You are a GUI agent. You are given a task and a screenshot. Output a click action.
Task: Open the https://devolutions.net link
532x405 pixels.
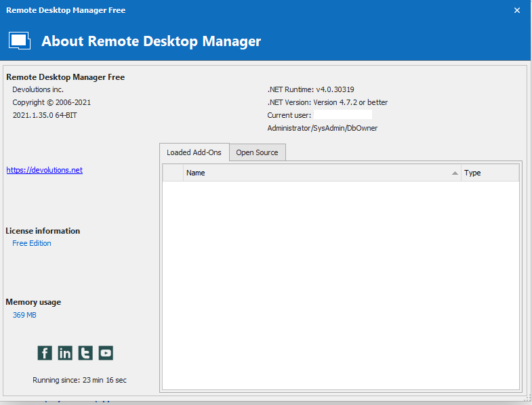pos(45,170)
